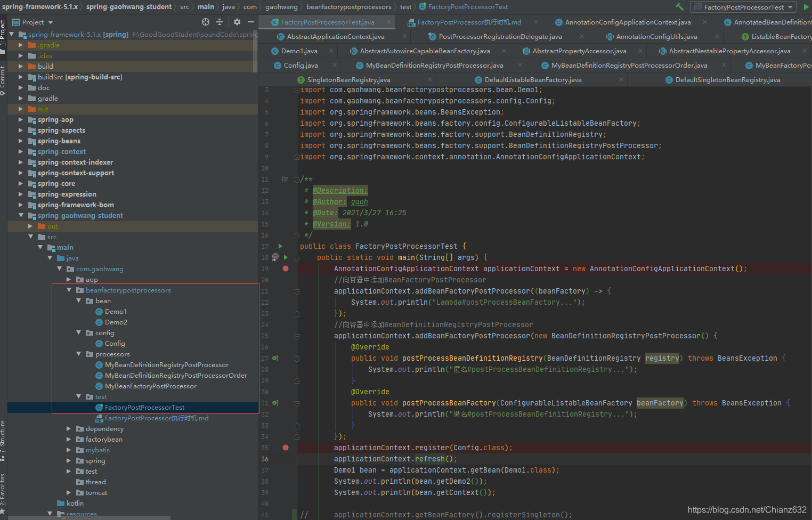
Task: Click the run gutter icon beside class declaration
Action: tap(280, 246)
